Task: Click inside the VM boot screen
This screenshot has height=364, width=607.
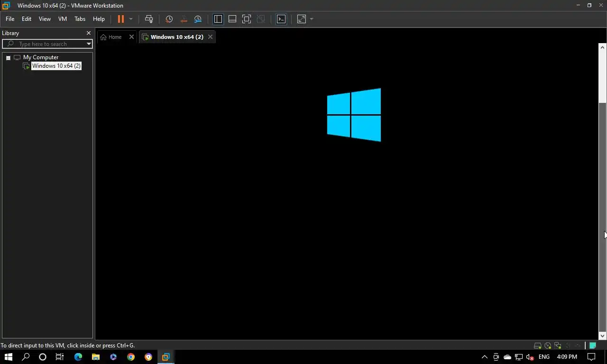Action: pos(347,191)
